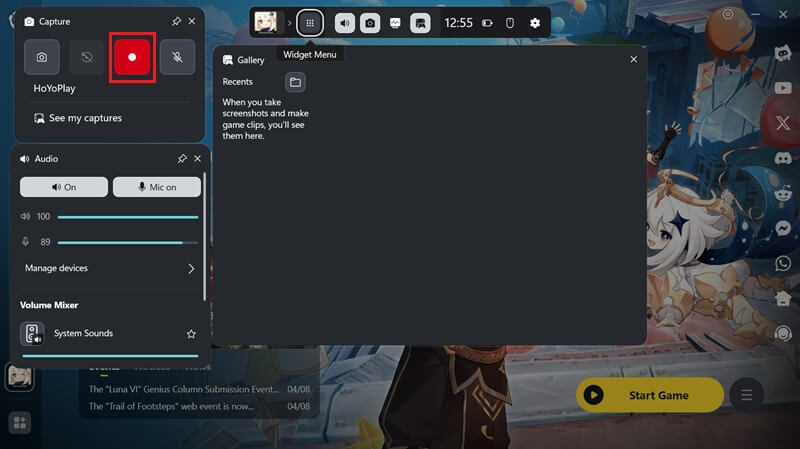Image resolution: width=800 pixels, height=449 pixels.
Task: Expand Manage devices
Action: tap(110, 268)
